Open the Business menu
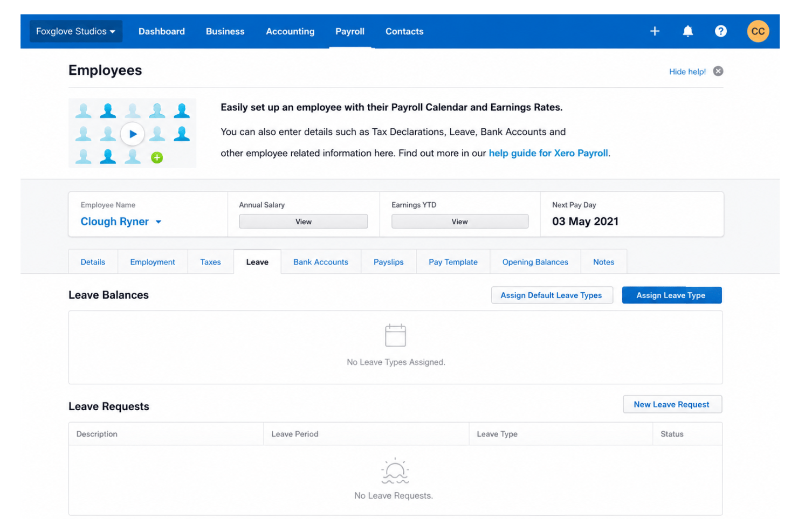Screen dimensions: 798x532 (225, 31)
